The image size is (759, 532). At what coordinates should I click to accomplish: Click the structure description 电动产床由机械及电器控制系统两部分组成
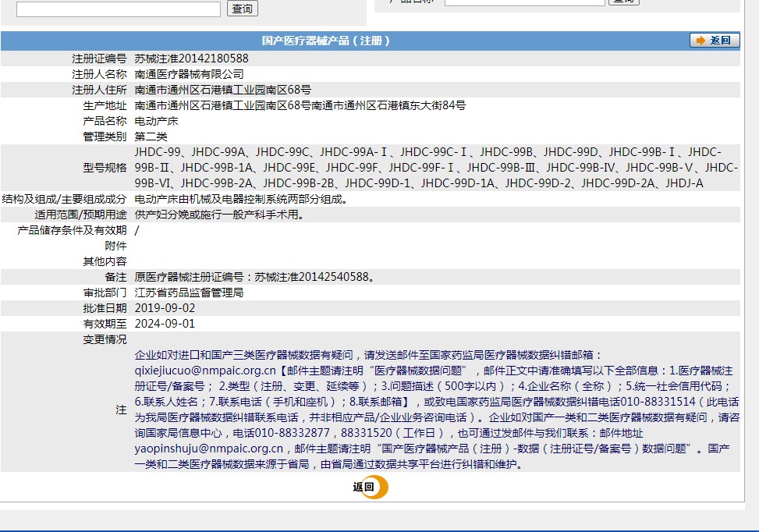tap(241, 199)
